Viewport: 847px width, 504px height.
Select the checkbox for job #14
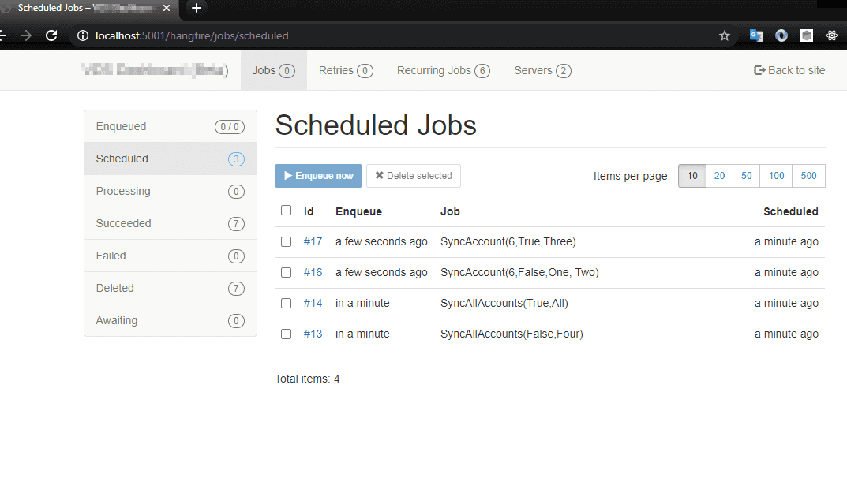pyautogui.click(x=286, y=303)
